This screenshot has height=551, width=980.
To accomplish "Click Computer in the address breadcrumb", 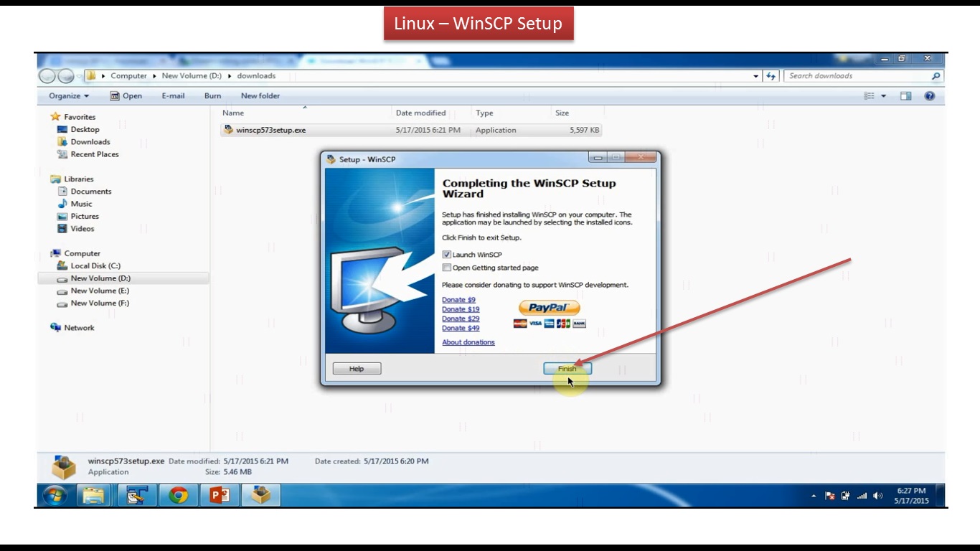I will [x=128, y=75].
